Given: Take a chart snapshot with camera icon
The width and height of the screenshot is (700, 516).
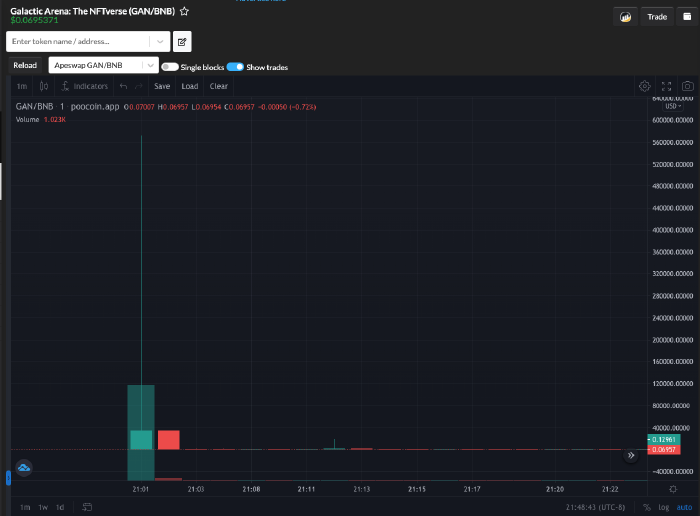Looking at the screenshot, I should pos(688,86).
